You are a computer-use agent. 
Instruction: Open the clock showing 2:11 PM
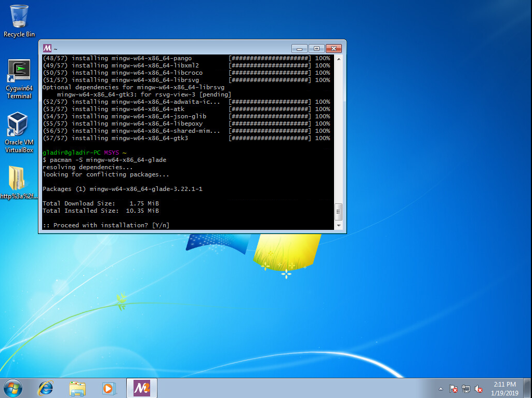coord(505,388)
